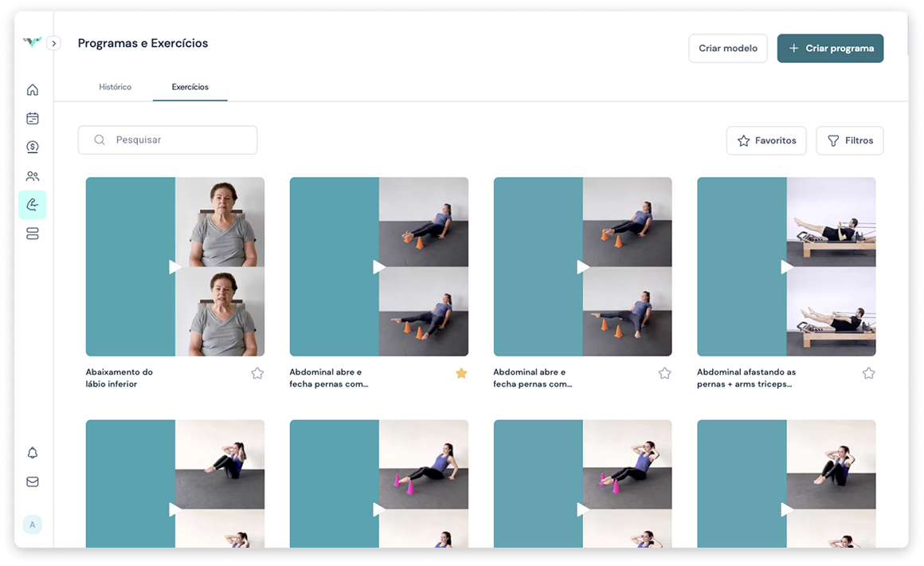Screen dimensions: 924x566
Task: Open the patients people icon in sidebar
Action: pyautogui.click(x=33, y=176)
